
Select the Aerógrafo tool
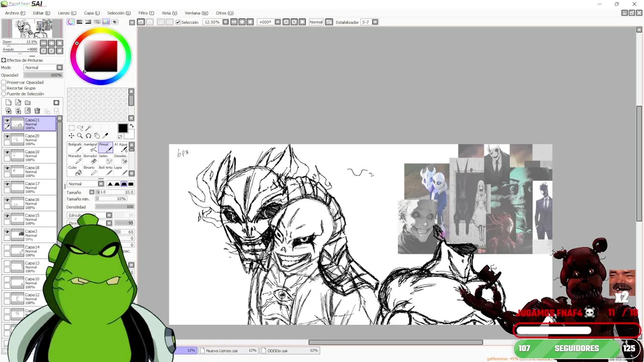pyautogui.click(x=91, y=147)
